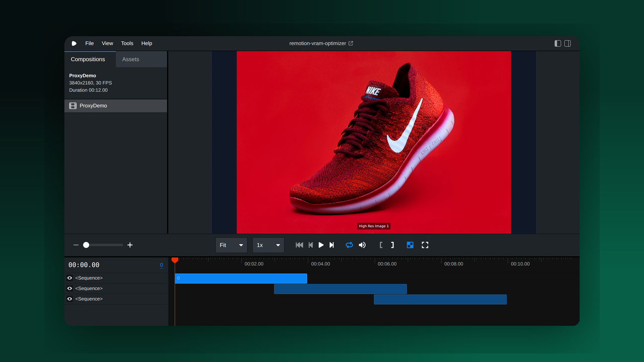Click the 00:00.00 timecode display
The image size is (644, 362).
[x=84, y=265]
